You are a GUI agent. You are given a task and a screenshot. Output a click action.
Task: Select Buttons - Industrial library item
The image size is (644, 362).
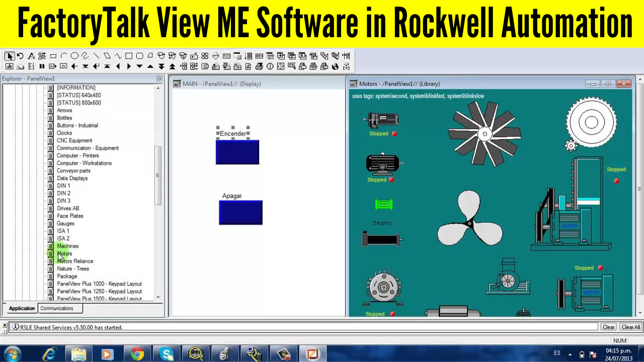(77, 125)
